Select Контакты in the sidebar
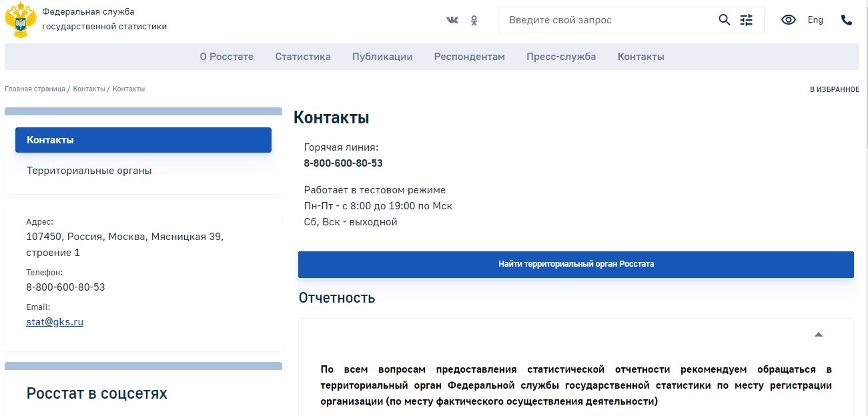The image size is (868, 416). pyautogui.click(x=143, y=140)
